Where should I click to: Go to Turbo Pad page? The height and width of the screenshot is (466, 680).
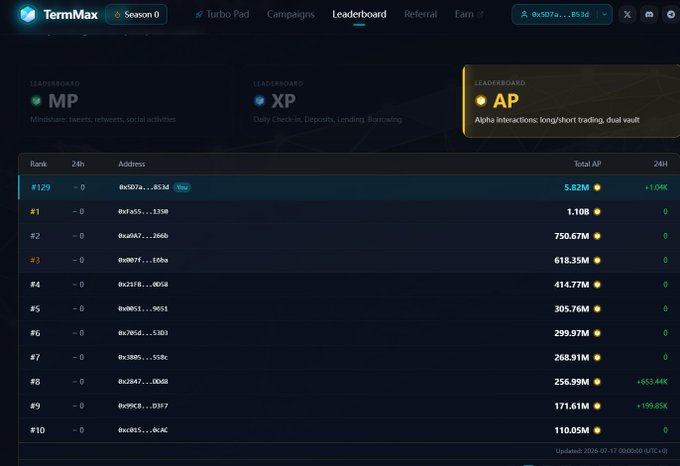click(x=222, y=14)
